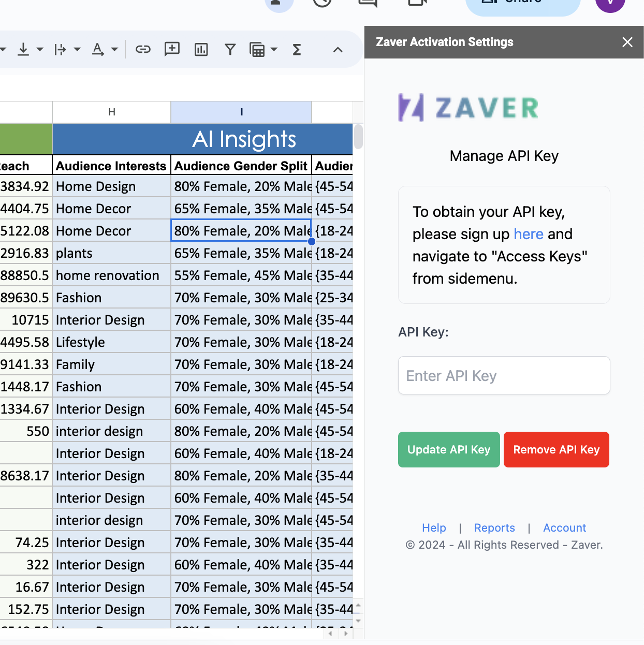Focus the Enter API Key field

[x=504, y=375]
